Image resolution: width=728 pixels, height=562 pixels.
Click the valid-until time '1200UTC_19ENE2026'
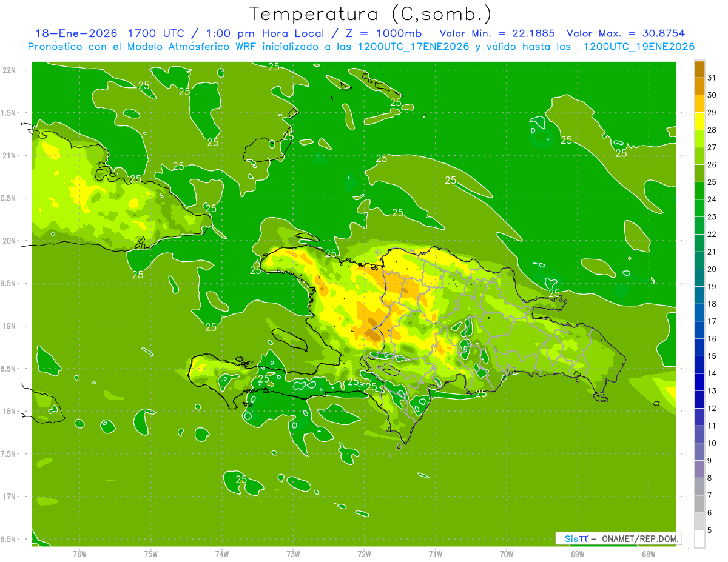tap(639, 47)
